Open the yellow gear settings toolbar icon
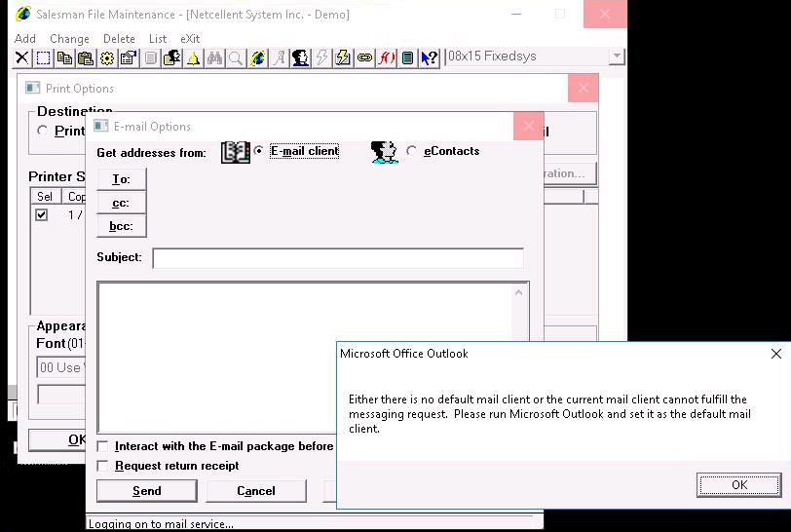This screenshot has width=791, height=532. click(107, 58)
